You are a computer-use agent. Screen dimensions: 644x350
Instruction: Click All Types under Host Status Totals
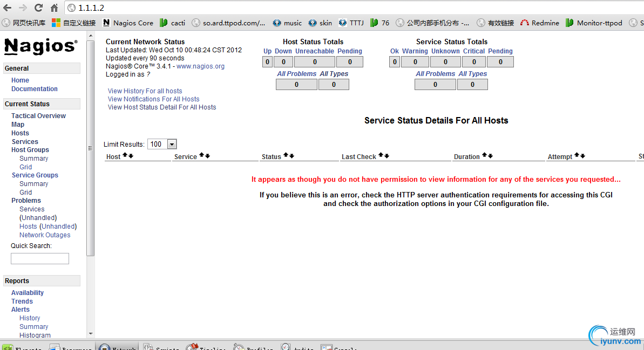(x=334, y=74)
